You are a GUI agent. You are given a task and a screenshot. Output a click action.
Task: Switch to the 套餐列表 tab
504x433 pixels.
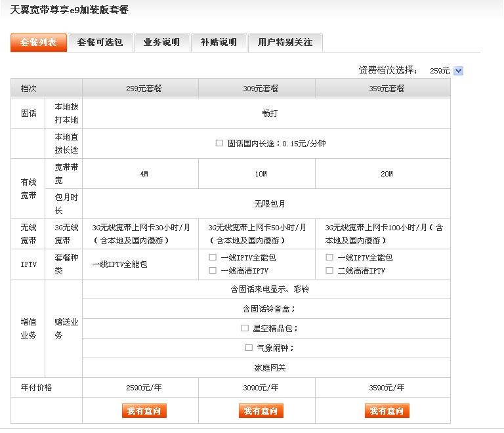(x=39, y=43)
